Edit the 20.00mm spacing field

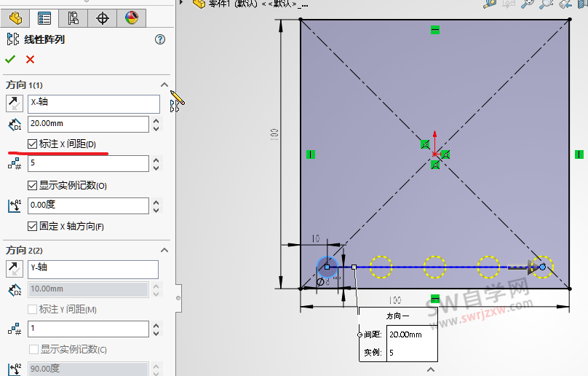click(88, 124)
